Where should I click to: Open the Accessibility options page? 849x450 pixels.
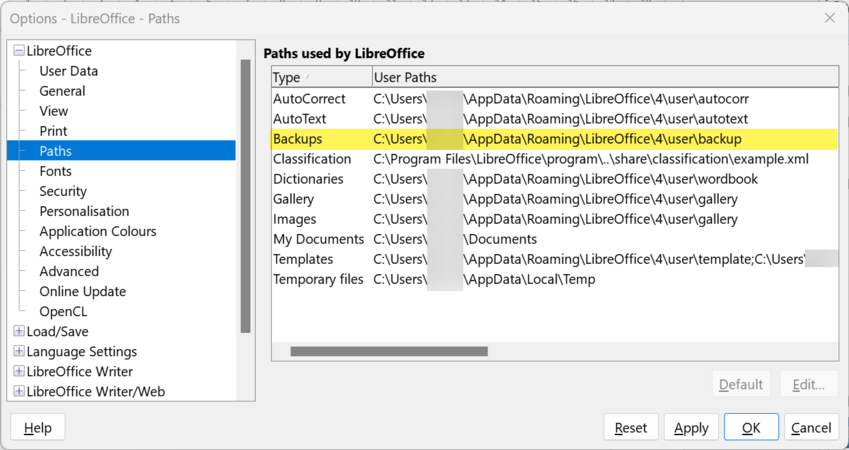(x=76, y=251)
